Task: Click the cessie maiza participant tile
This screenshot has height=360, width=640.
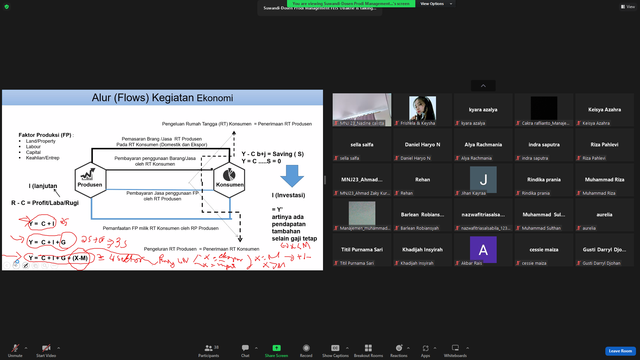Action: pyautogui.click(x=544, y=250)
